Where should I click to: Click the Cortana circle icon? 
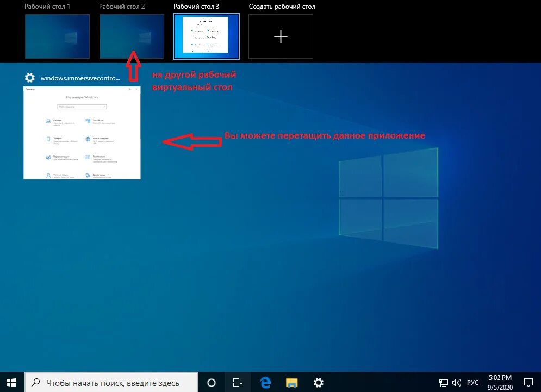212,382
